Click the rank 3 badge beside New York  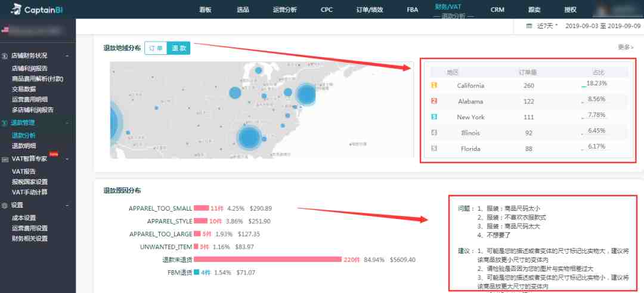tap(434, 117)
